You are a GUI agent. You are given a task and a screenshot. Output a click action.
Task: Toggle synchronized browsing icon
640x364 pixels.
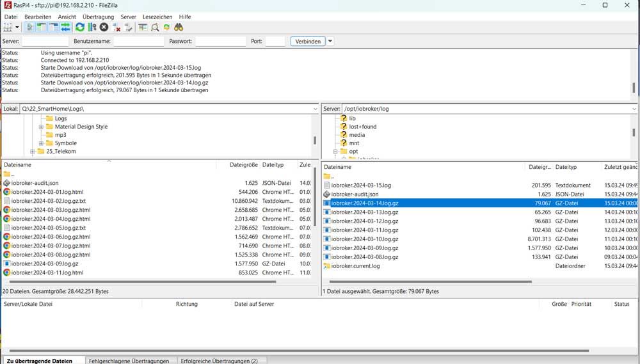click(166, 28)
